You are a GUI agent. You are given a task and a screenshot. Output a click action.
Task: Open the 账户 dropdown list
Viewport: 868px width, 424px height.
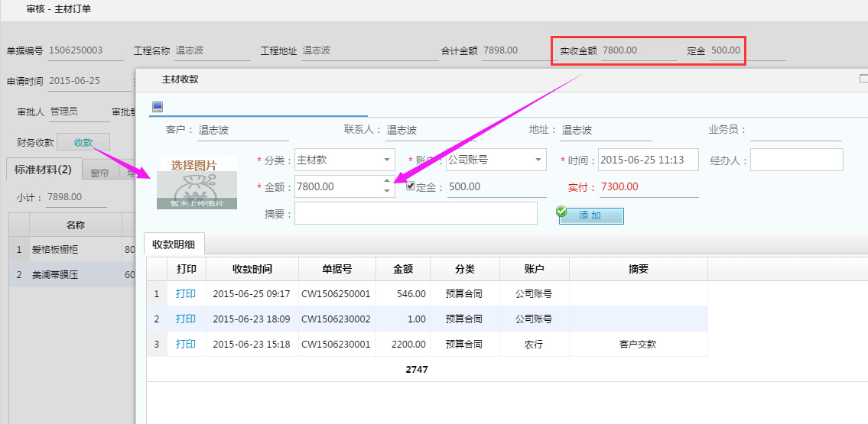coord(538,160)
